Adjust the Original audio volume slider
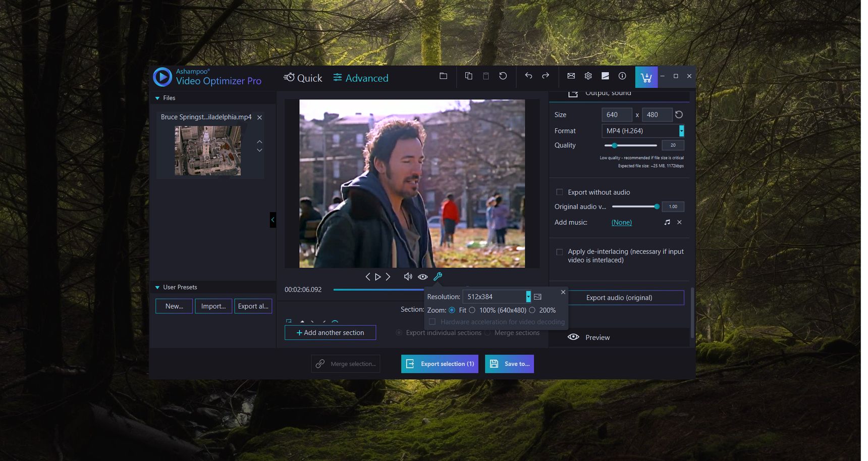 point(636,207)
